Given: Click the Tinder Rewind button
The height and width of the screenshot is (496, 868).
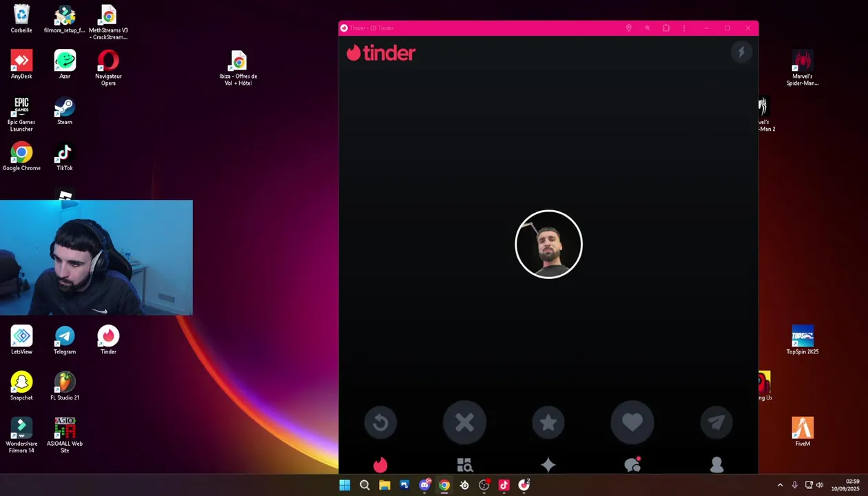Looking at the screenshot, I should coord(380,423).
